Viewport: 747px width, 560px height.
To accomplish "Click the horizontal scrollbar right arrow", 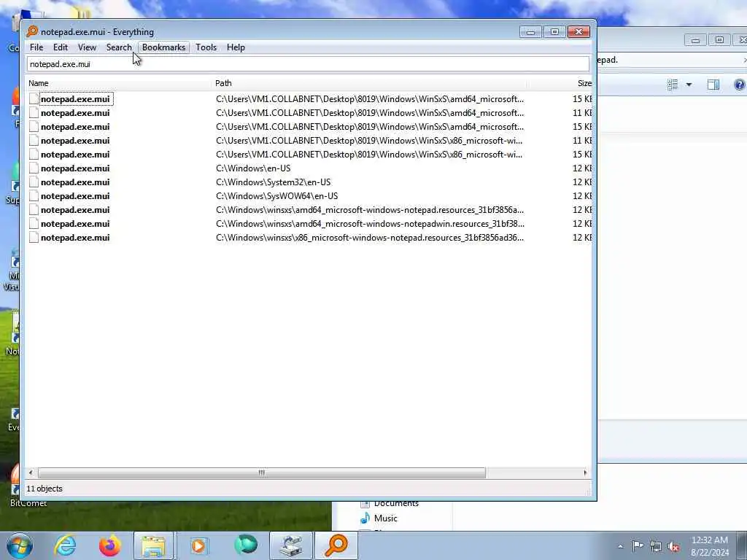I will 586,472.
